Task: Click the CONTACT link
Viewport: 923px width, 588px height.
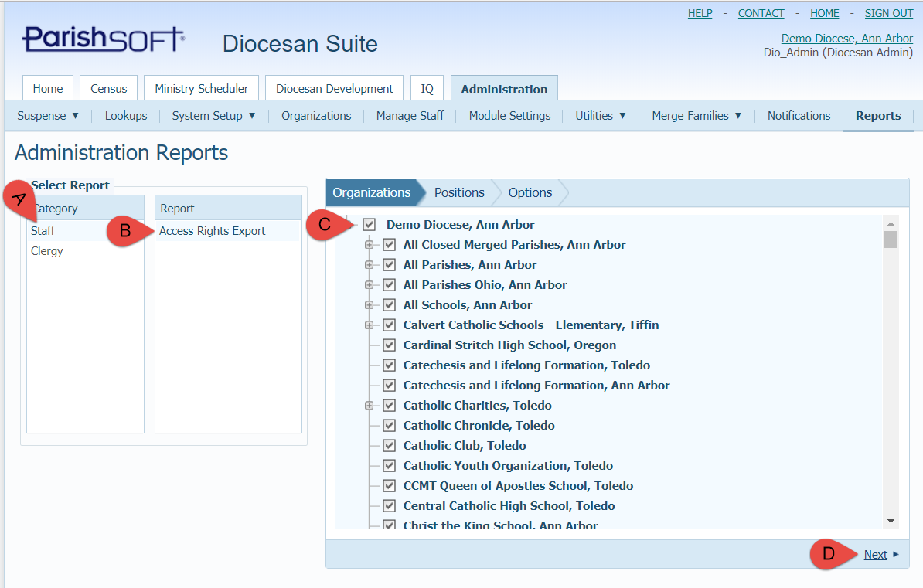Action: [x=761, y=13]
